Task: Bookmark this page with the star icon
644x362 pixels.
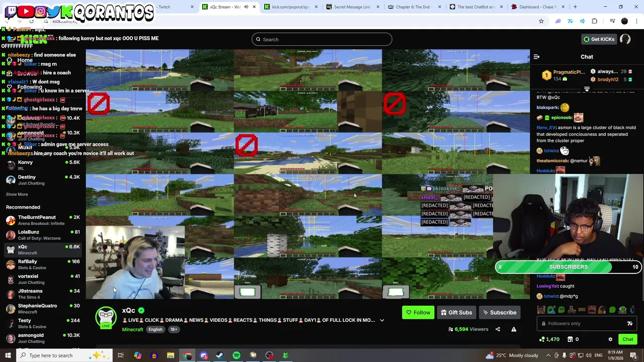Action: pyautogui.click(x=541, y=21)
